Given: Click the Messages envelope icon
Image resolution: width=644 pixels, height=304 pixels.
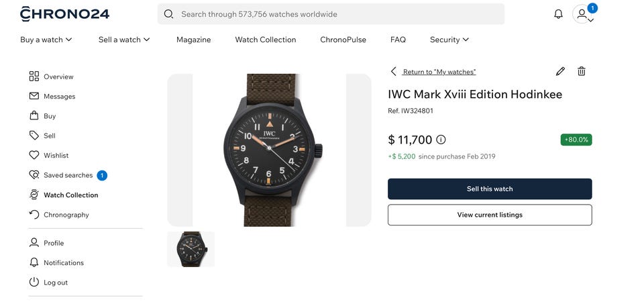Looking at the screenshot, I should click(x=34, y=96).
